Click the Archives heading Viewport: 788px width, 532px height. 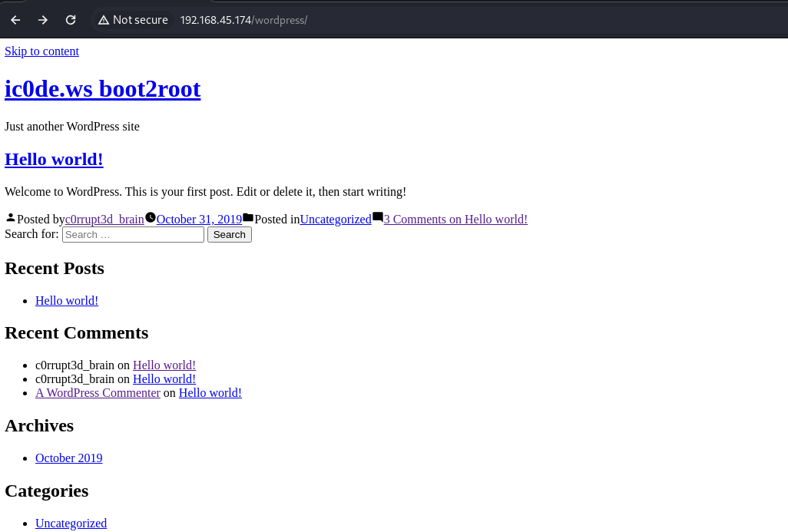click(39, 426)
